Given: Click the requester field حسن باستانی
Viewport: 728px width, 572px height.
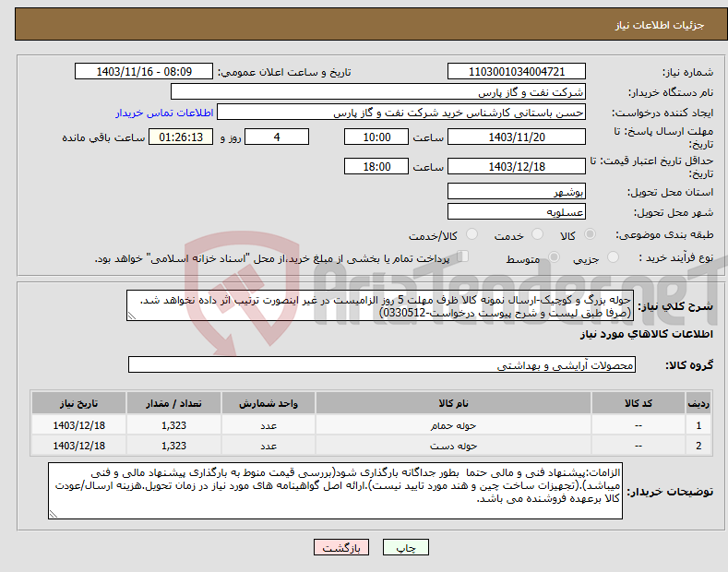Looking at the screenshot, I should (x=401, y=112).
